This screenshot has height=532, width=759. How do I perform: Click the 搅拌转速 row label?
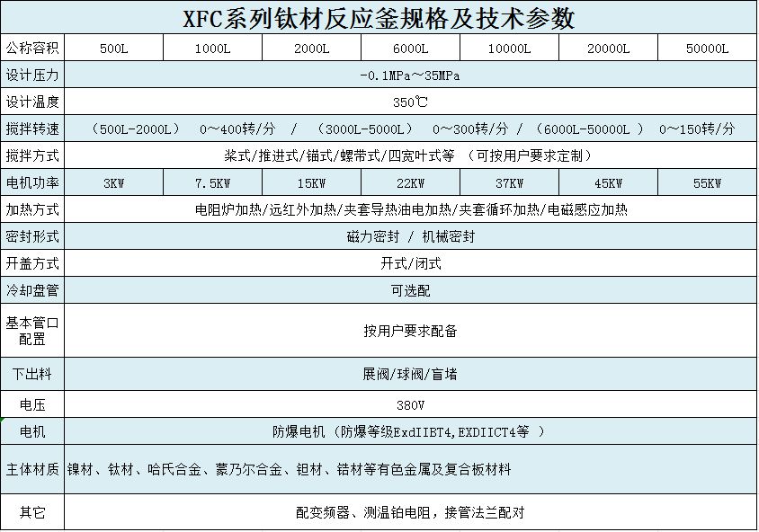tap(32, 129)
